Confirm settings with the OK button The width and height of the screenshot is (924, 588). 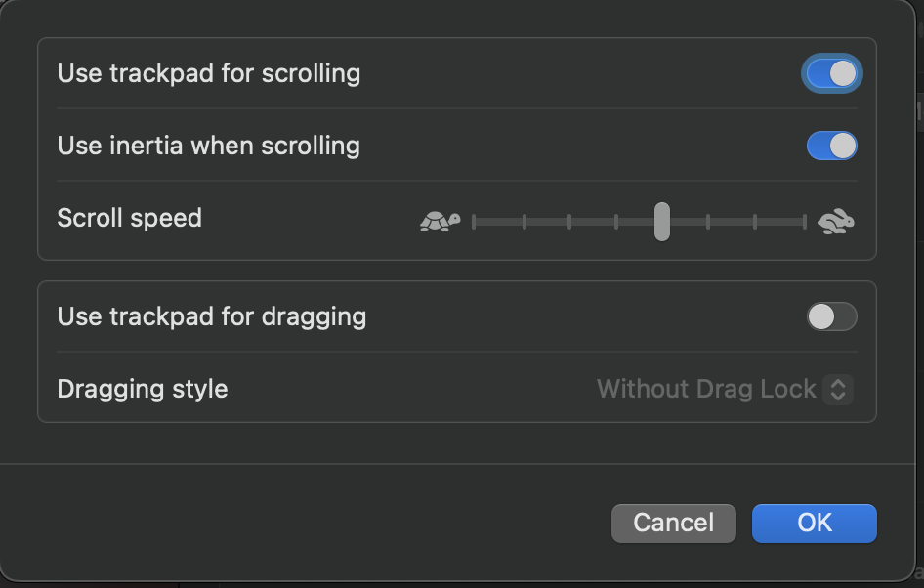814,523
